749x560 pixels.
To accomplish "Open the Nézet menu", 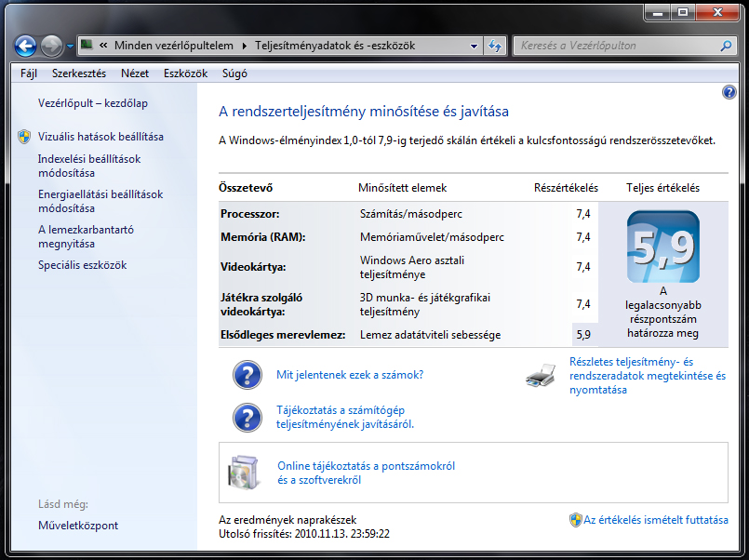I will 135,73.
